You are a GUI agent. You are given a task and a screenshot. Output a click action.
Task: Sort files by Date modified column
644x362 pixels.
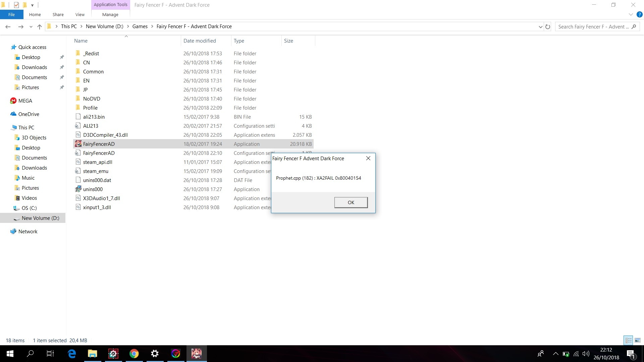(x=200, y=41)
